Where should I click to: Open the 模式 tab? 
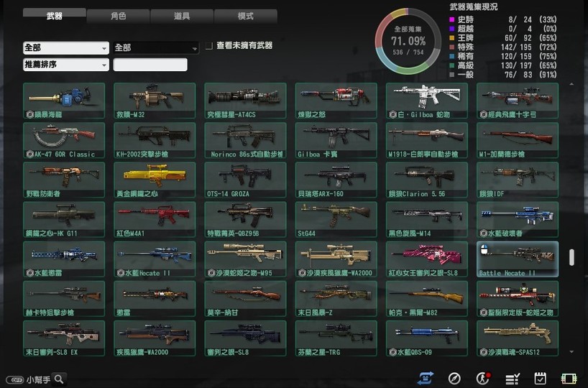tap(245, 15)
